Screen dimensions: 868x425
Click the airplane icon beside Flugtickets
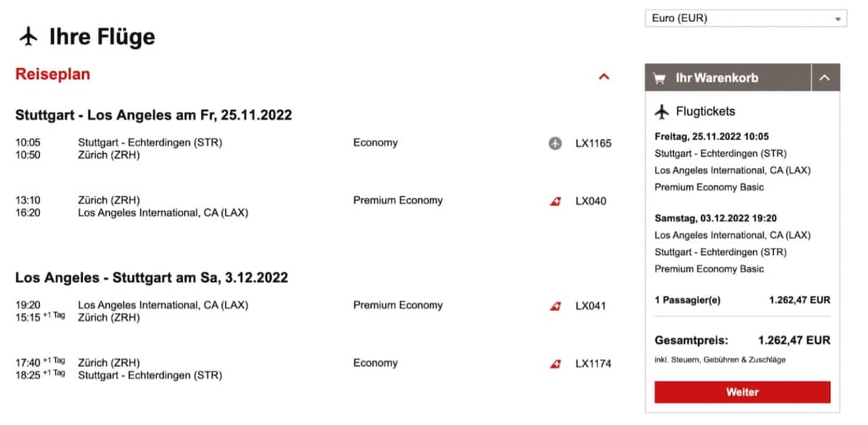(662, 111)
